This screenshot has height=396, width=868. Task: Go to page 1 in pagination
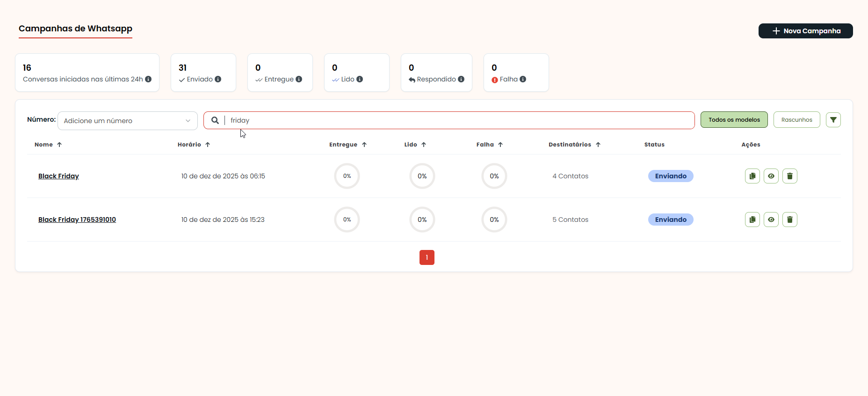(427, 257)
